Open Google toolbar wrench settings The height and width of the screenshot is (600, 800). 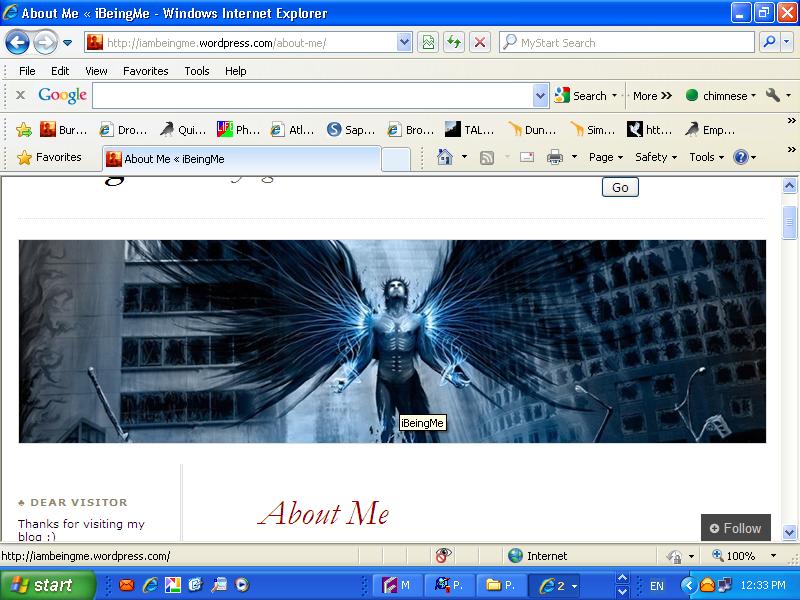tap(773, 95)
